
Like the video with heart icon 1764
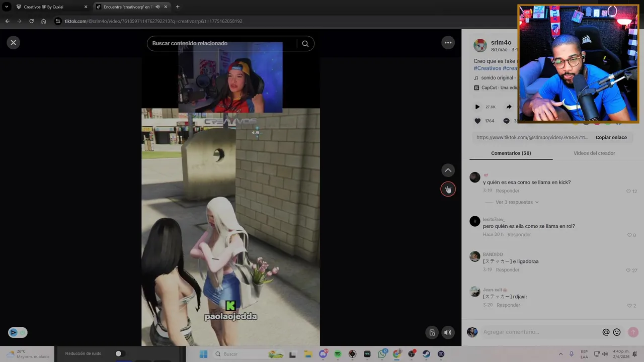coord(477,121)
